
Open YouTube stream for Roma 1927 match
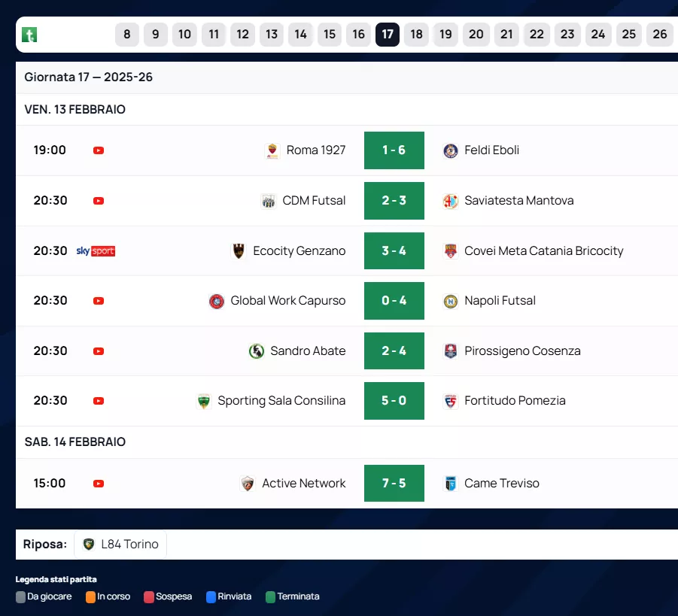[99, 150]
